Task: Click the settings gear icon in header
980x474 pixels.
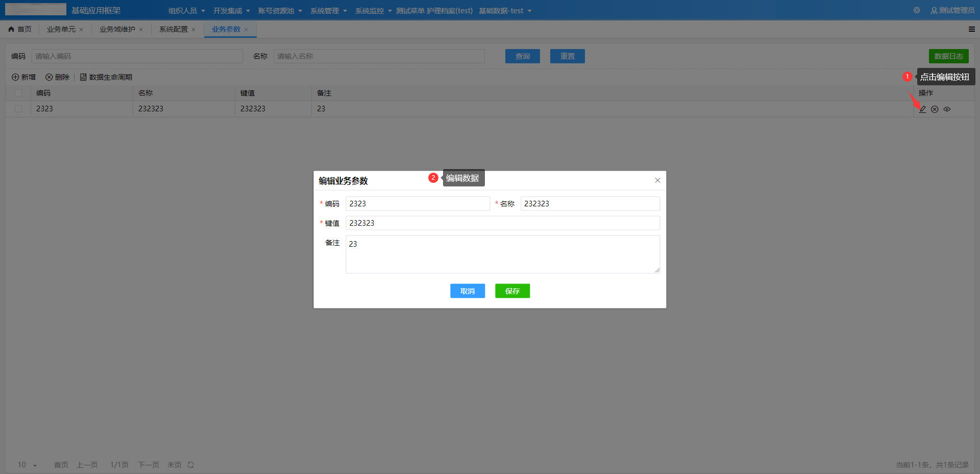Action: click(x=917, y=10)
